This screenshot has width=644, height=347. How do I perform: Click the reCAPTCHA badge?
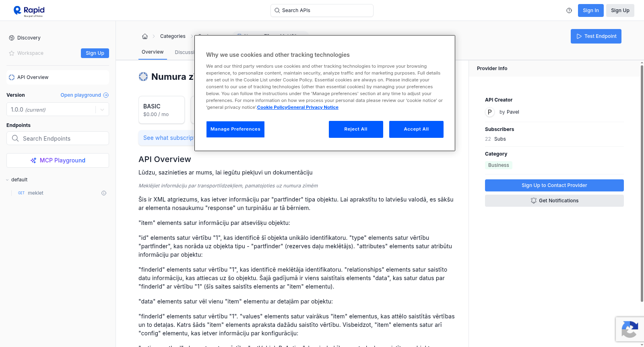[x=630, y=329]
